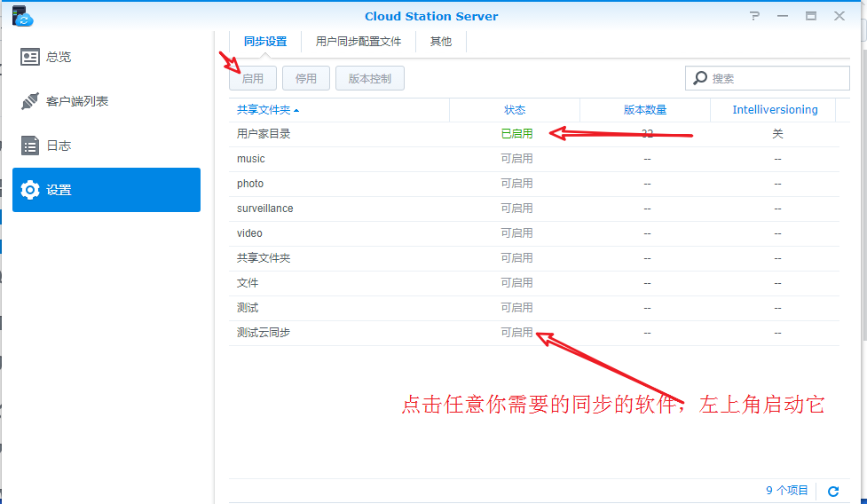The height and width of the screenshot is (504, 867).
Task: Select 设置 in the sidebar
Action: tap(106, 190)
